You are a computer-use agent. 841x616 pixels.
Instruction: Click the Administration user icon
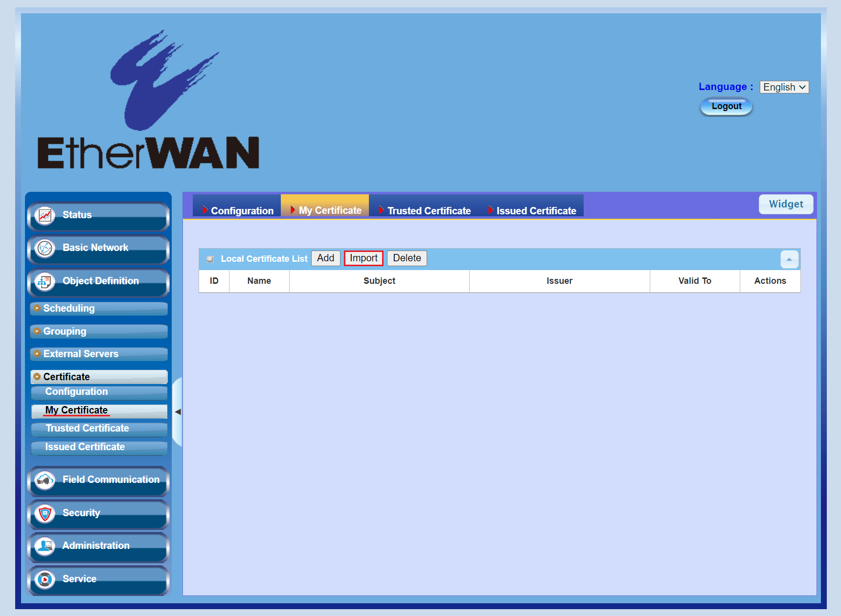tap(45, 547)
